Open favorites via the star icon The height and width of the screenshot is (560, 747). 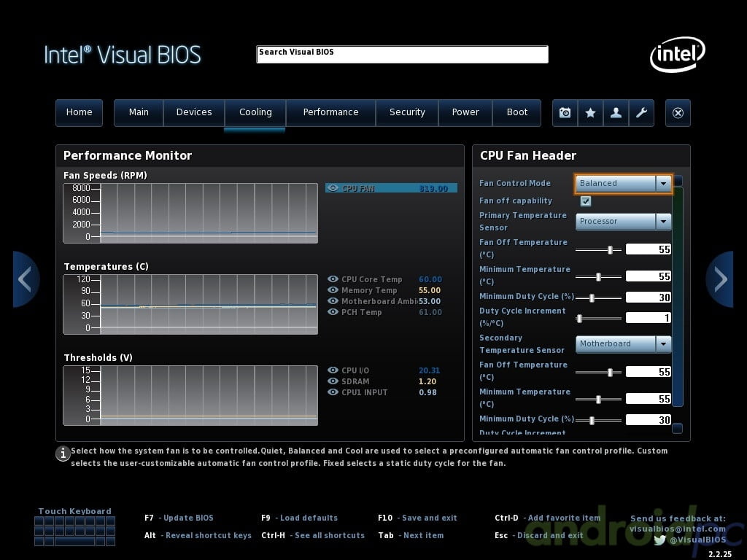(590, 113)
